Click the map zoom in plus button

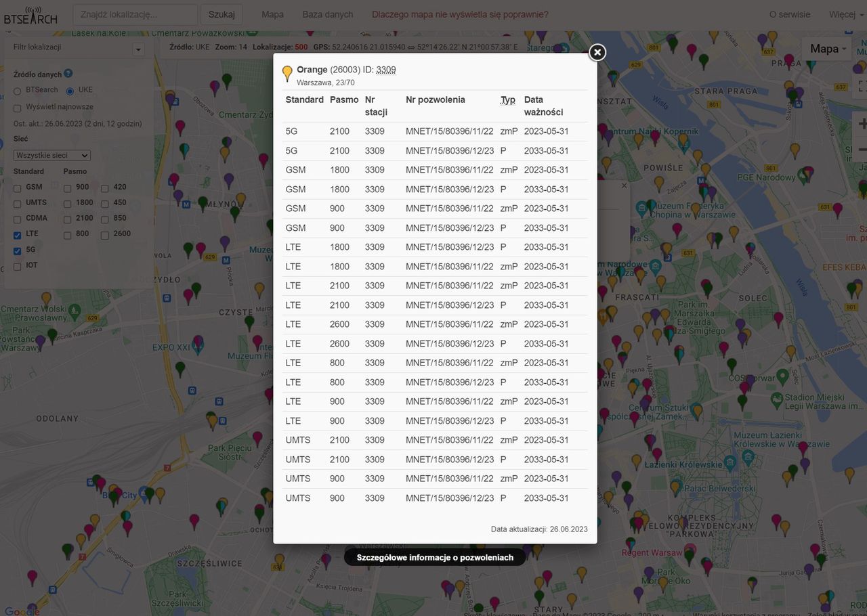click(862, 124)
